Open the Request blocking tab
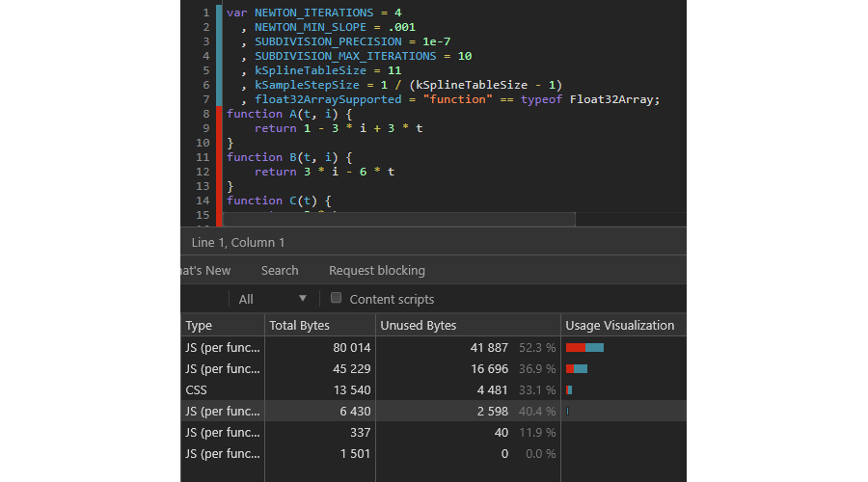This screenshot has width=868, height=482. pyautogui.click(x=377, y=271)
